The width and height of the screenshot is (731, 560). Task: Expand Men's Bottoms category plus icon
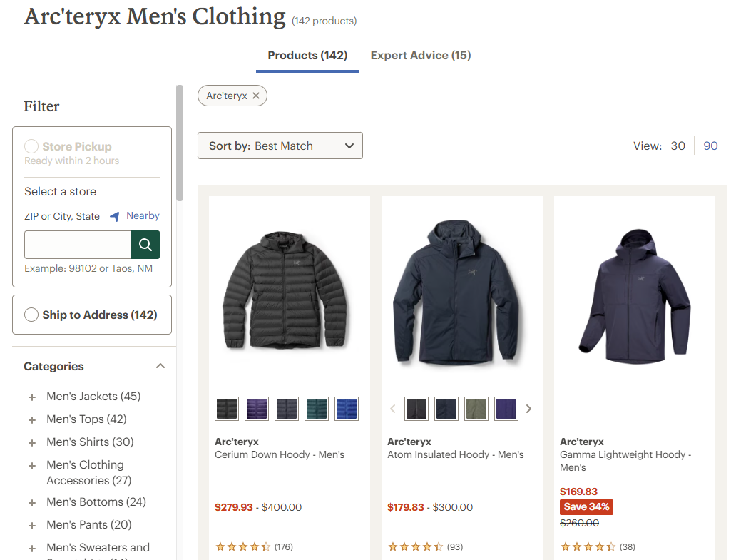click(x=32, y=503)
